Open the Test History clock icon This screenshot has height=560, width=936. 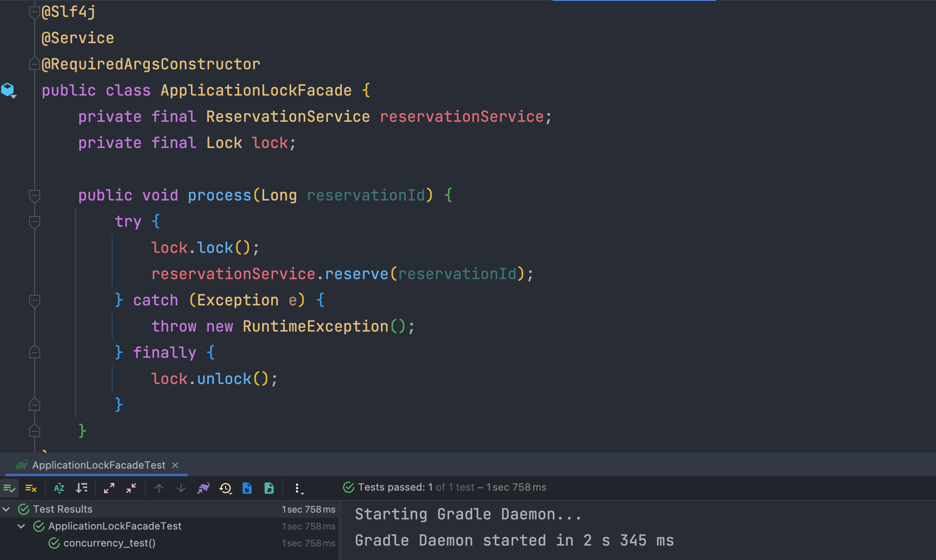coord(226,489)
